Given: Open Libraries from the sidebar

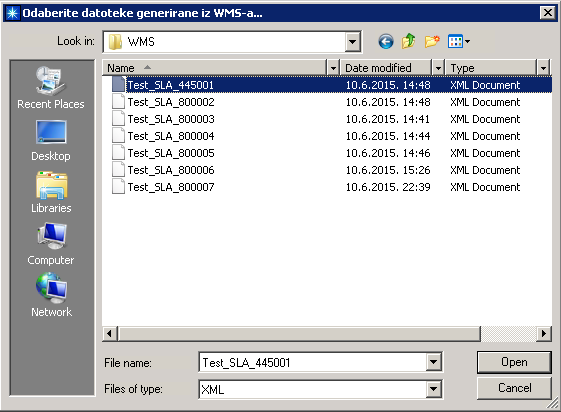Looking at the screenshot, I should click(51, 192).
